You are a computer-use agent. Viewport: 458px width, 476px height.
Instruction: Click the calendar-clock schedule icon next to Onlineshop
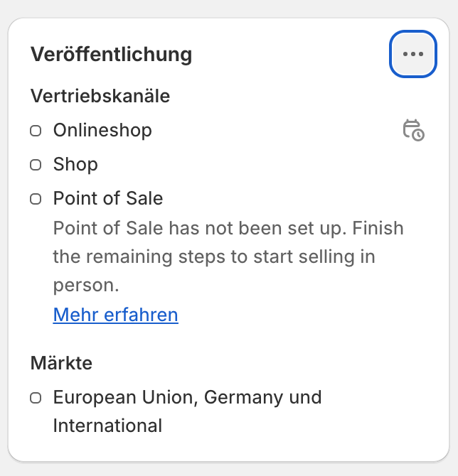click(x=414, y=130)
